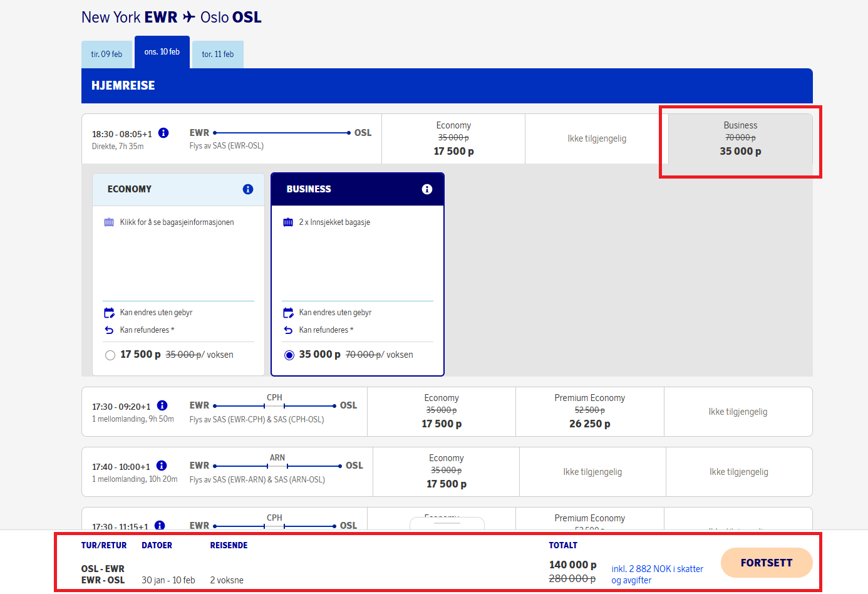Click 'Direkte, 7h 35m' text
The height and width of the screenshot is (594, 868).
118,147
